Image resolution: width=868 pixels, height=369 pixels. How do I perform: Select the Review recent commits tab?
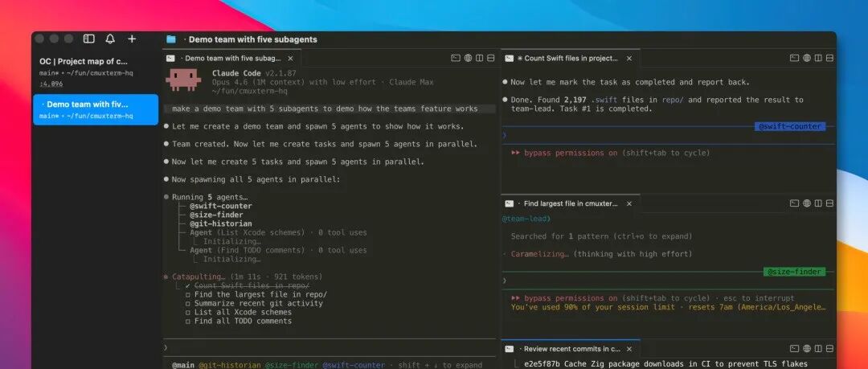[571, 349]
